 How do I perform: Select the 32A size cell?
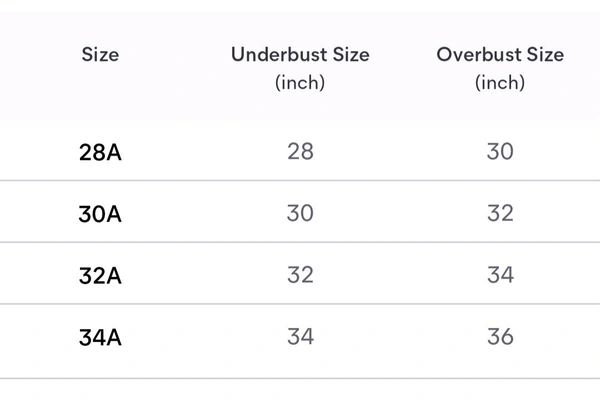pyautogui.click(x=100, y=275)
